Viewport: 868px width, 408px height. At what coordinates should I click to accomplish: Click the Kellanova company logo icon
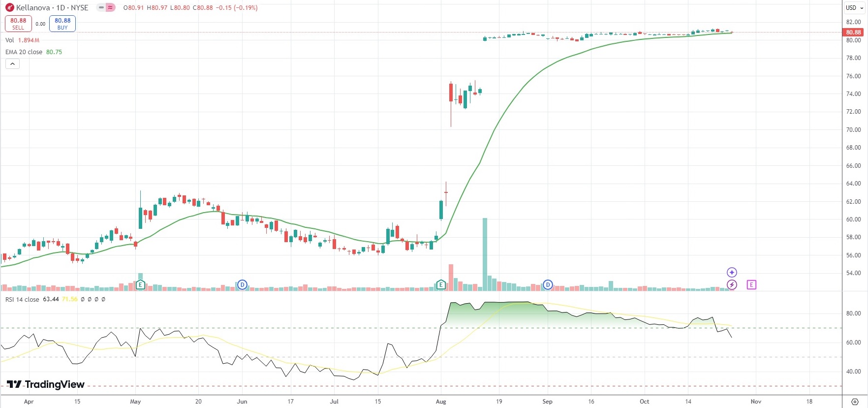pyautogui.click(x=9, y=7)
